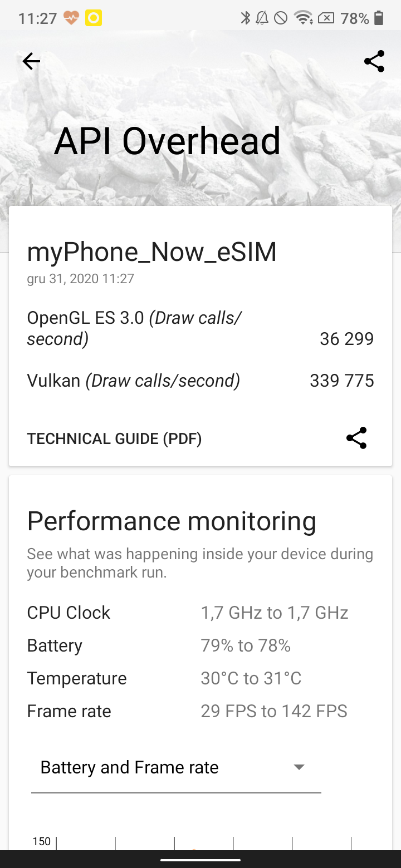This screenshot has height=868, width=401.
Task: Tap the muted bell notification icon
Action: tap(262, 18)
